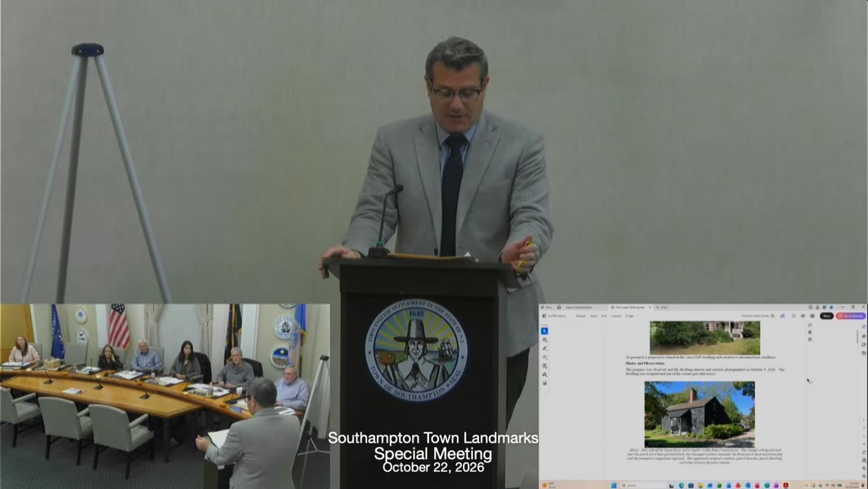Click the zoom out magnifier in lower-right rail
Image resolution: width=868 pixels, height=489 pixels.
[x=864, y=475]
